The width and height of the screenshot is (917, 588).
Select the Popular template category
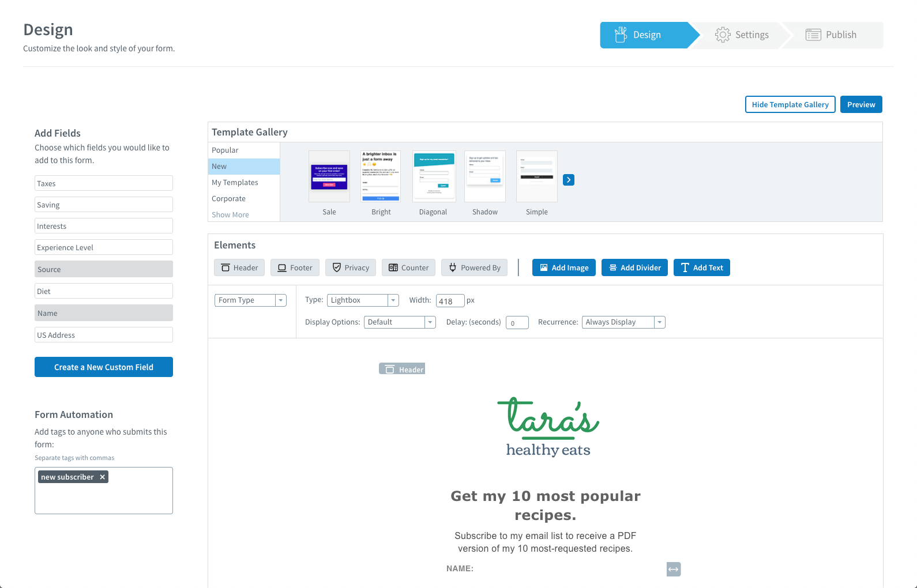click(244, 150)
